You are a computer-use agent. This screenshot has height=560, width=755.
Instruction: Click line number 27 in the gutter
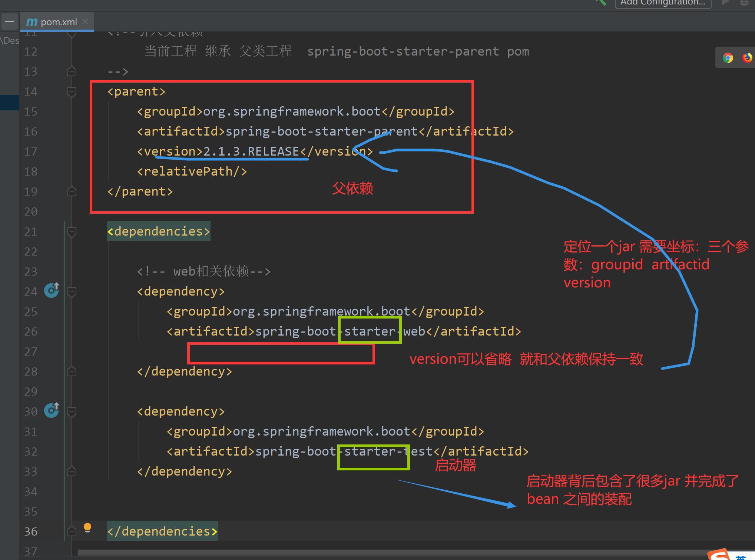point(31,351)
